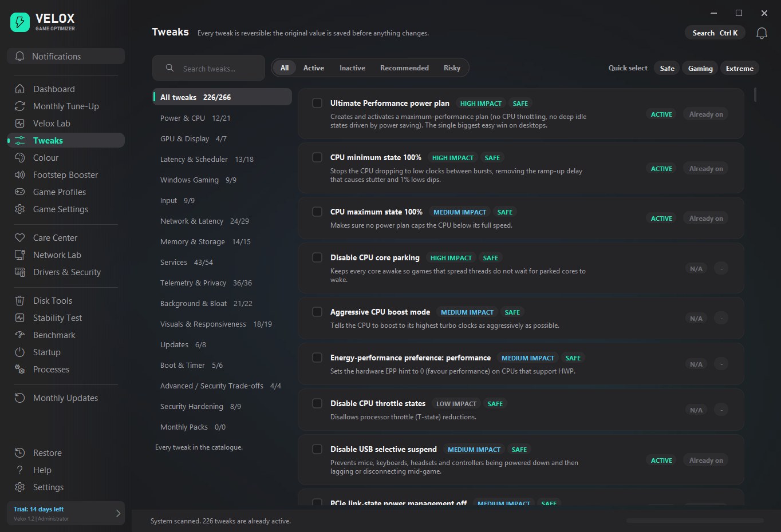The image size is (781, 532).
Task: Open the Network & Latency category
Action: pos(222,221)
